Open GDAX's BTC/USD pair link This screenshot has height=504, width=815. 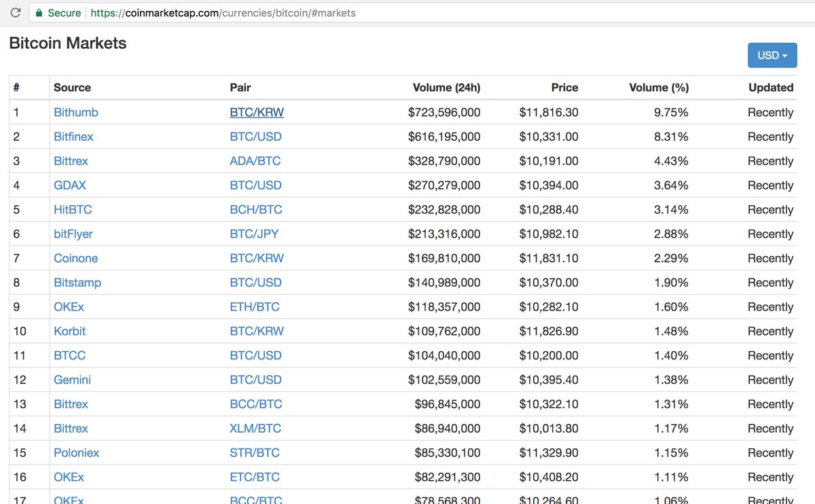click(255, 185)
